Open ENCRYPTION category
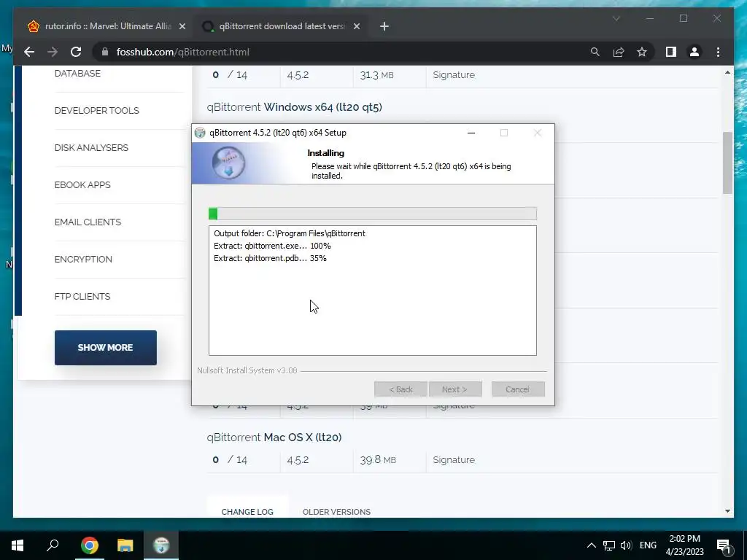The image size is (747, 560). [x=83, y=259]
